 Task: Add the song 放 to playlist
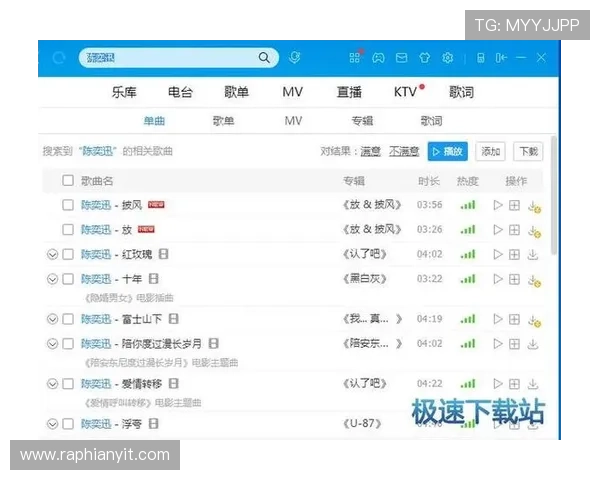[514, 230]
